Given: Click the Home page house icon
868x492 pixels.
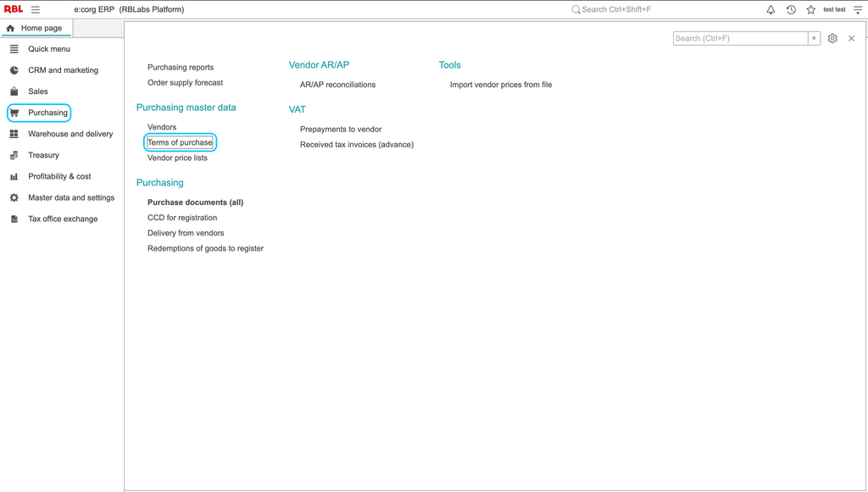Looking at the screenshot, I should coord(10,28).
